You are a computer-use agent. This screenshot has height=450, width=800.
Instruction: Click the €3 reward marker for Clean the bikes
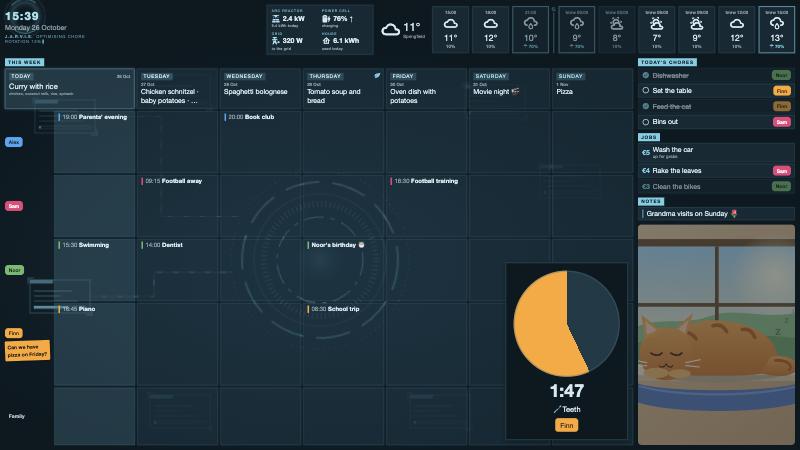point(645,187)
